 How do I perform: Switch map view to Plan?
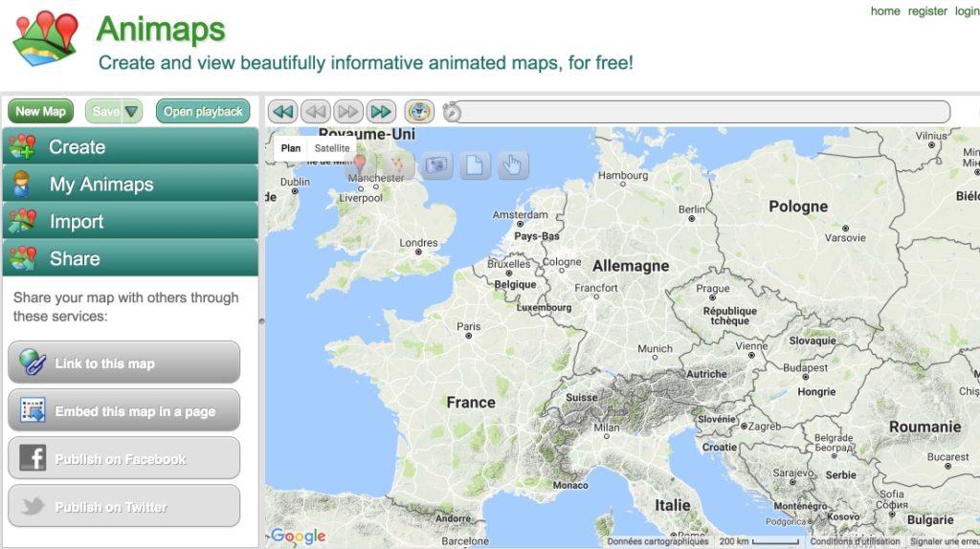[x=291, y=148]
